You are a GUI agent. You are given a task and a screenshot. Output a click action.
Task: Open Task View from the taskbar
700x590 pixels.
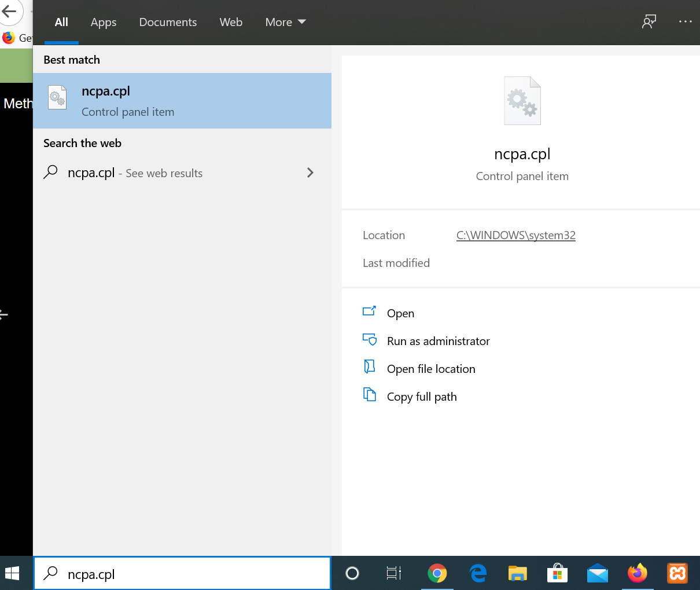(393, 573)
